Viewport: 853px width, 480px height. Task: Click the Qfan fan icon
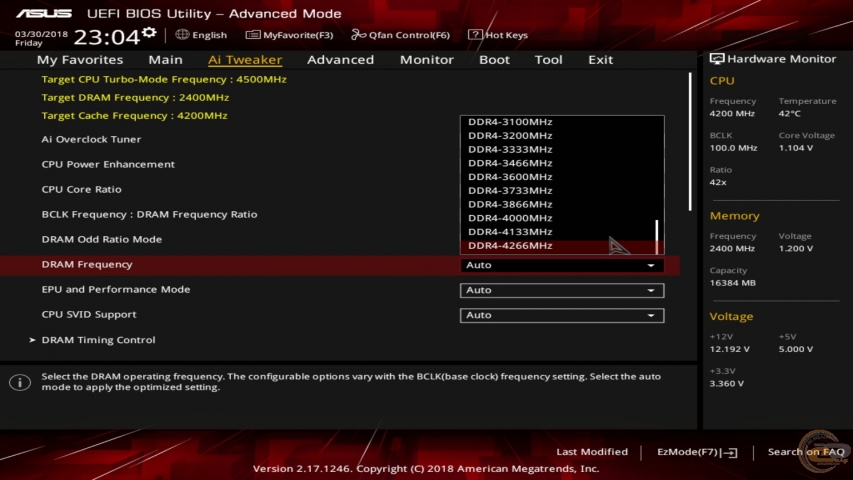[358, 35]
